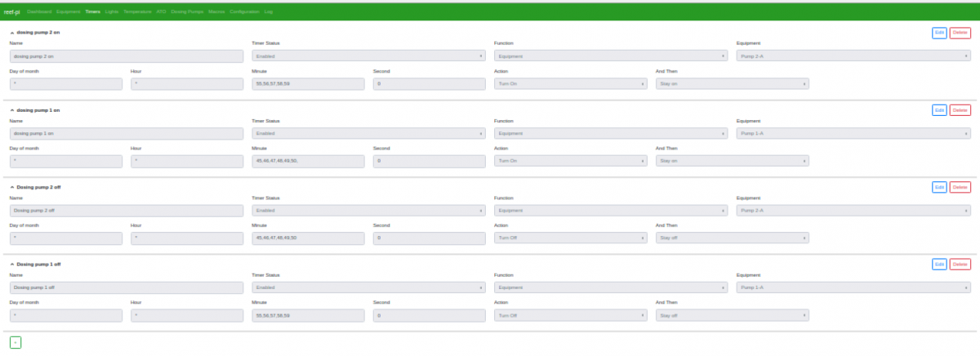The image size is (980, 356).
Task: Open the Temperature tab
Action: (x=137, y=12)
